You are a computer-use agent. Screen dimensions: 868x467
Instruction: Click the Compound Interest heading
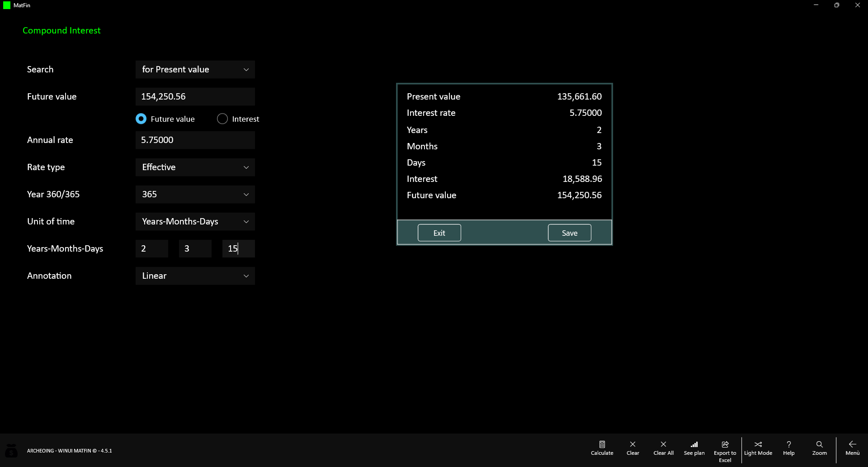click(x=61, y=30)
